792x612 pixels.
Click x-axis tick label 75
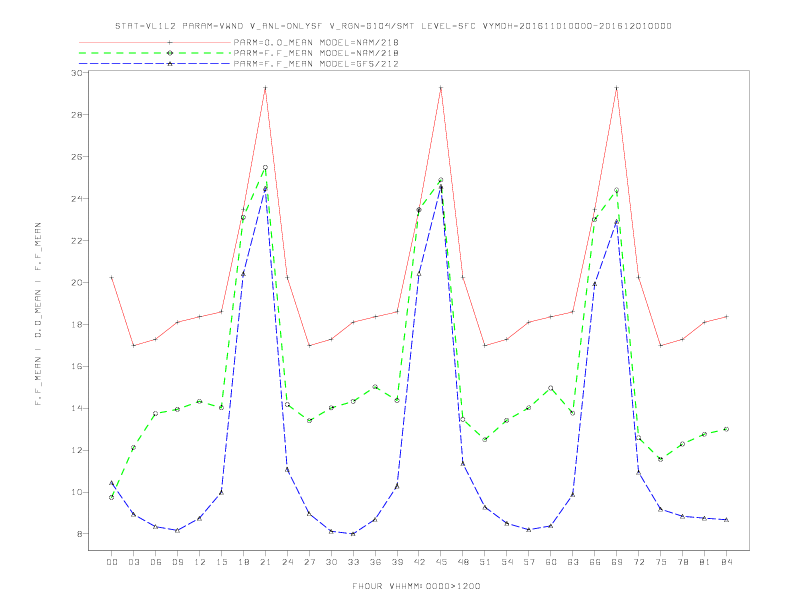(661, 562)
